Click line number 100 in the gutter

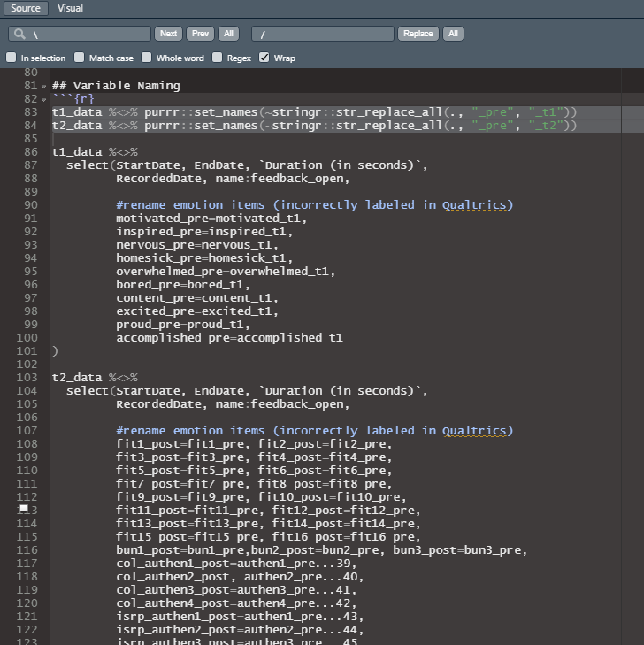point(27,338)
